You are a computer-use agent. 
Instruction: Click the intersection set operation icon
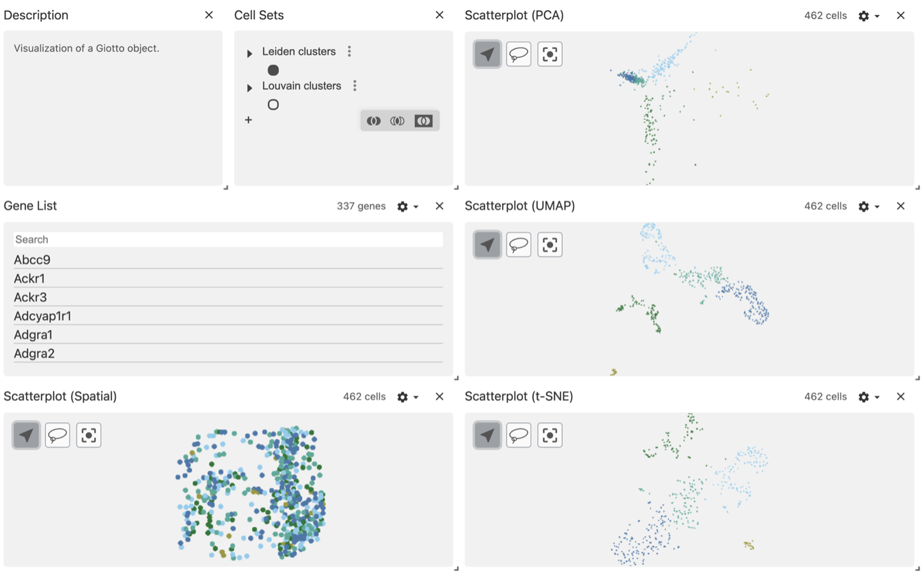pyautogui.click(x=398, y=121)
